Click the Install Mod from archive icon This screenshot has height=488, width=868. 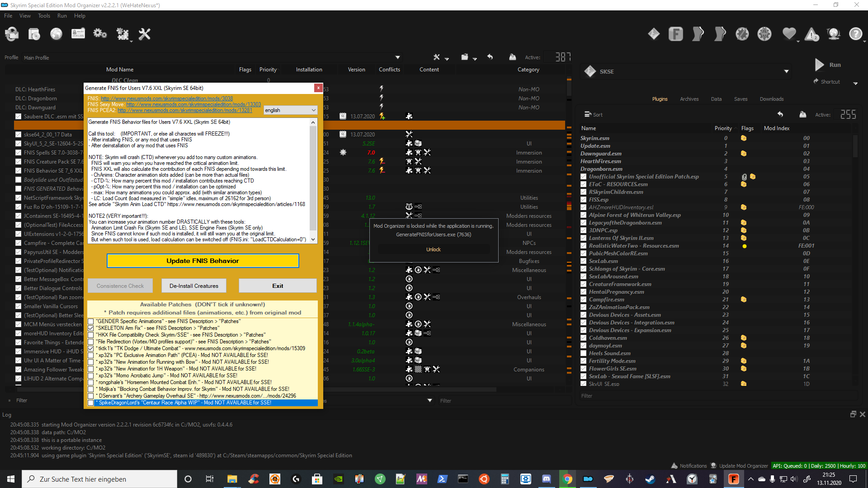tap(34, 34)
